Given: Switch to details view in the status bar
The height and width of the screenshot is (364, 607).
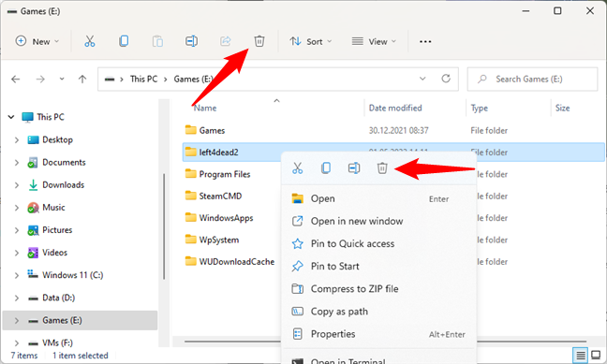Looking at the screenshot, I should [581, 355].
